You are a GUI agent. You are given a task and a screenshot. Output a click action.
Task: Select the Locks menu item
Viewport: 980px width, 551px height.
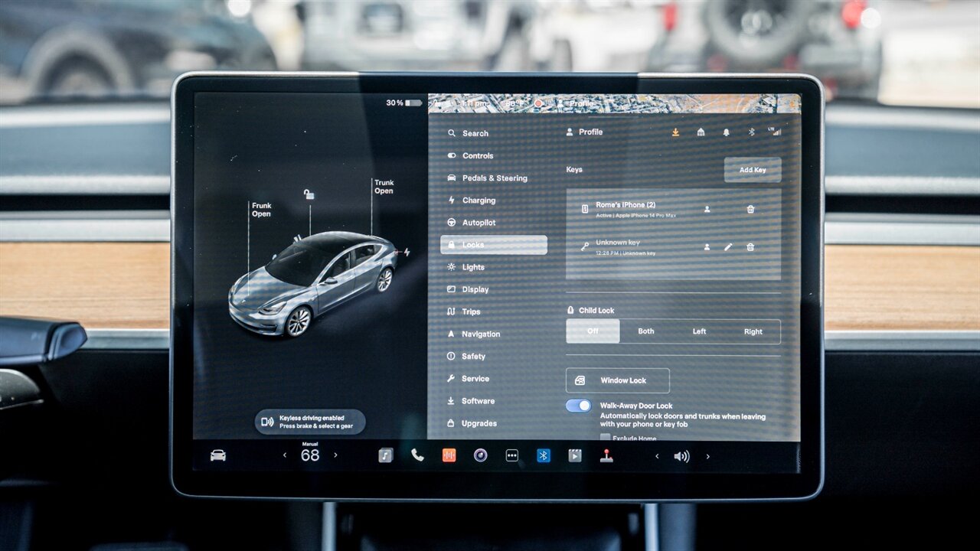(493, 245)
